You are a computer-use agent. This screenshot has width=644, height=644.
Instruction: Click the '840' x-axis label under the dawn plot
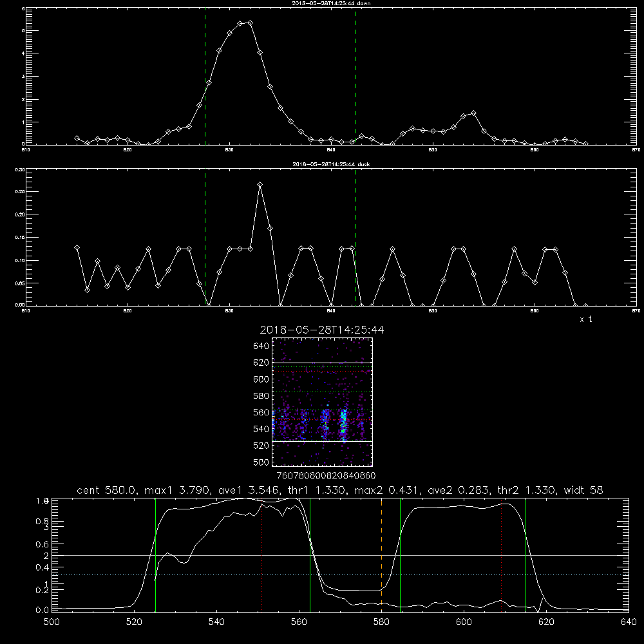tap(331, 150)
